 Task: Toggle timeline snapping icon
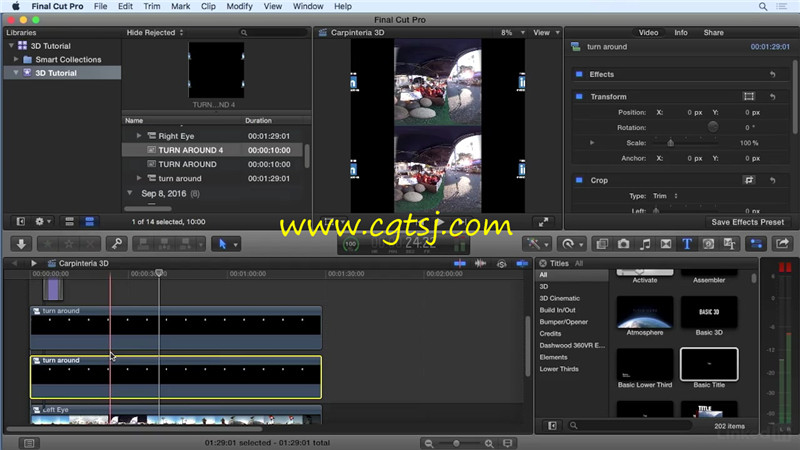click(522, 263)
